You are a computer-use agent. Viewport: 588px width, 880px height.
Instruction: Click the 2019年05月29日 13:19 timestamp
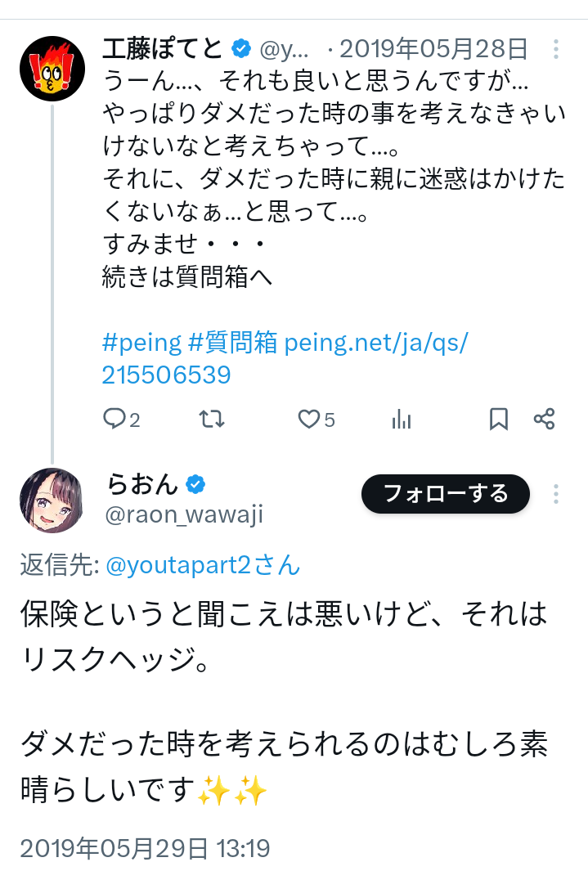click(x=145, y=848)
